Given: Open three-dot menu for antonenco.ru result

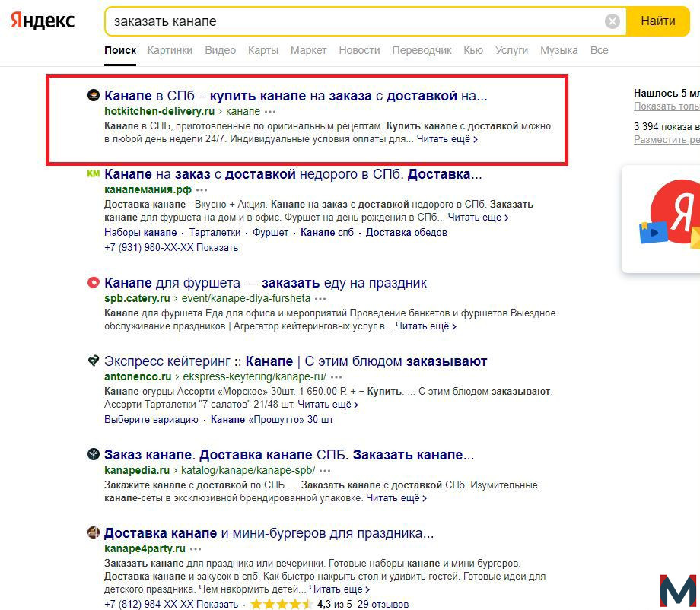Looking at the screenshot, I should (x=336, y=377).
